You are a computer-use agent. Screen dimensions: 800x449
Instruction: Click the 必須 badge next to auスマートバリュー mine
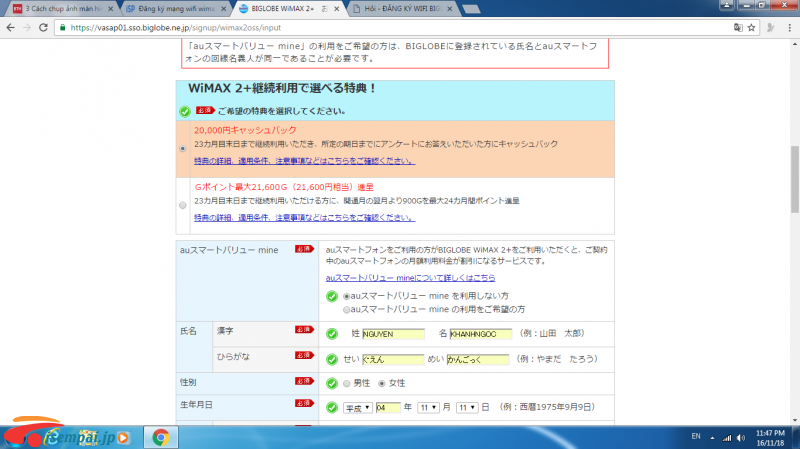pos(304,249)
